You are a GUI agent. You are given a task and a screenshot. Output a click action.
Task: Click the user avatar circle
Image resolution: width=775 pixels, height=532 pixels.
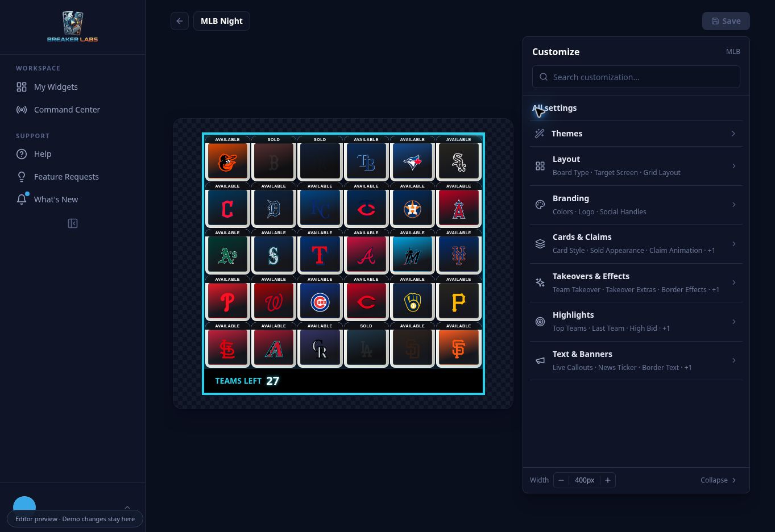click(x=24, y=506)
